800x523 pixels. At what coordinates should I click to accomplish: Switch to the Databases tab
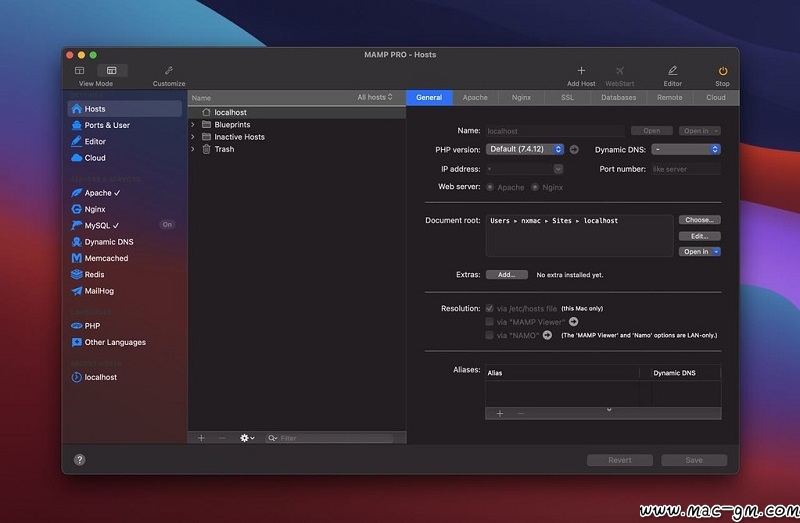[618, 97]
